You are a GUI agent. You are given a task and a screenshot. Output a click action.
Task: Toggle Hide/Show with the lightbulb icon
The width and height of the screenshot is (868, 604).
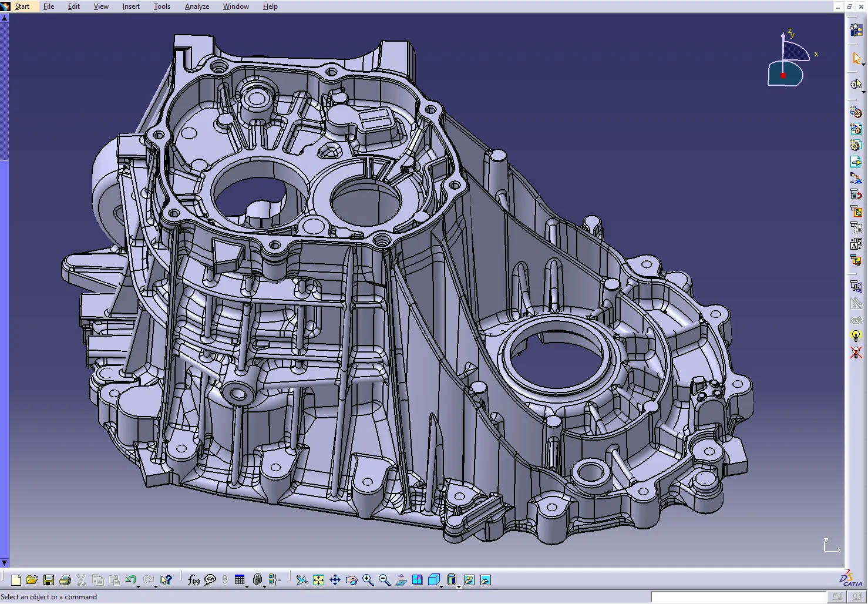856,335
